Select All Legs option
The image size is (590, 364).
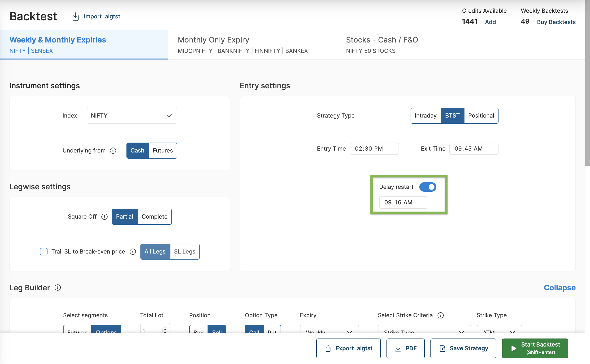pyautogui.click(x=155, y=252)
